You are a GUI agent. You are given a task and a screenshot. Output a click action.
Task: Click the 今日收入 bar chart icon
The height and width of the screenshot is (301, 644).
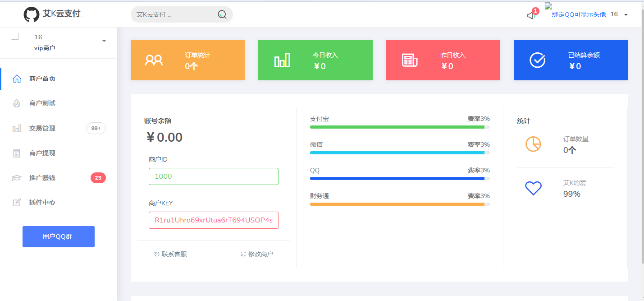pyautogui.click(x=282, y=59)
